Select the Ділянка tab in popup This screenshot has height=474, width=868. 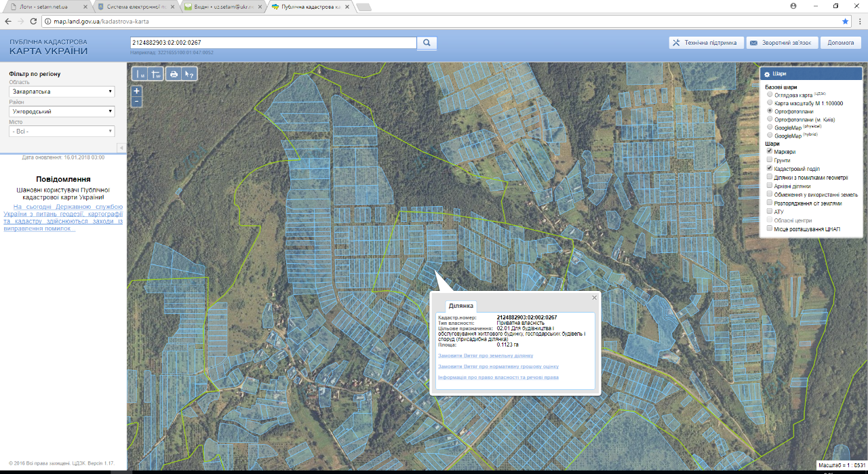point(461,306)
